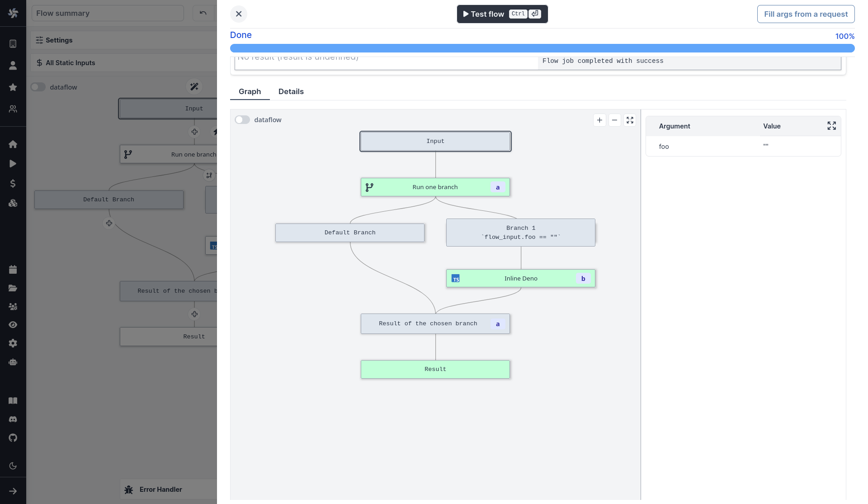
Task: Enable dark mode with the moon icon
Action: click(13, 466)
